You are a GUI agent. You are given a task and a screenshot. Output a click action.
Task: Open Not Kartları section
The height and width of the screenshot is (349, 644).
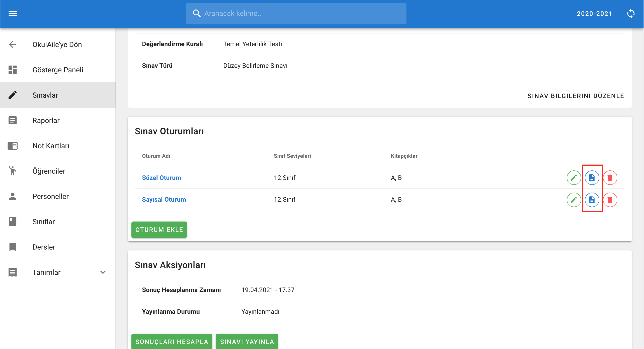(58, 146)
